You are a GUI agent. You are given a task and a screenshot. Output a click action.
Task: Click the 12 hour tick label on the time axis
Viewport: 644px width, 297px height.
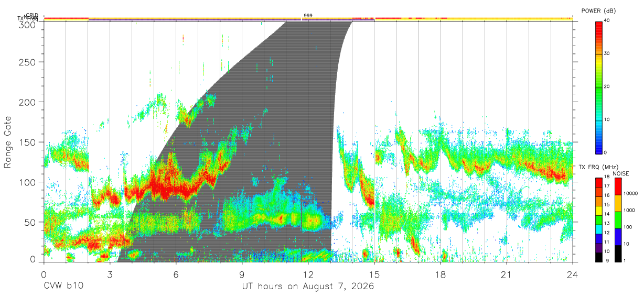tap(308, 274)
